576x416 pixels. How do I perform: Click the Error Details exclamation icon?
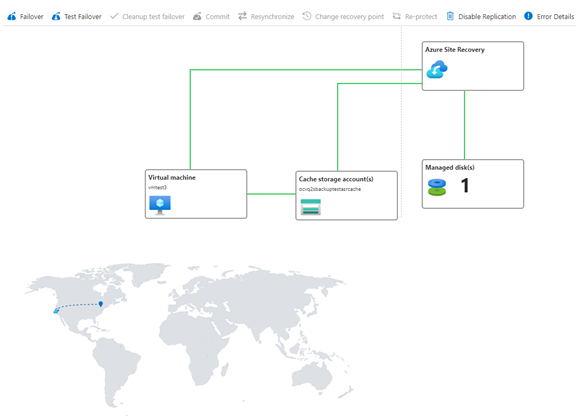pyautogui.click(x=528, y=16)
